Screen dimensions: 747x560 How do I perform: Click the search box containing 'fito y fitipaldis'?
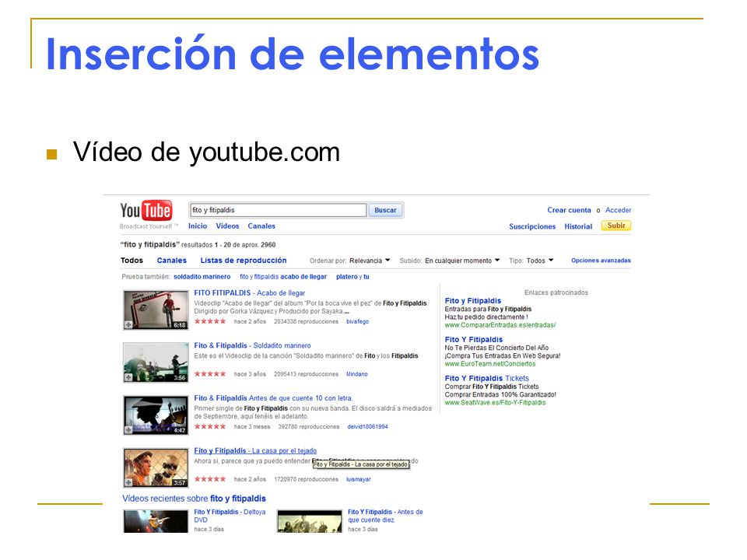[279, 210]
